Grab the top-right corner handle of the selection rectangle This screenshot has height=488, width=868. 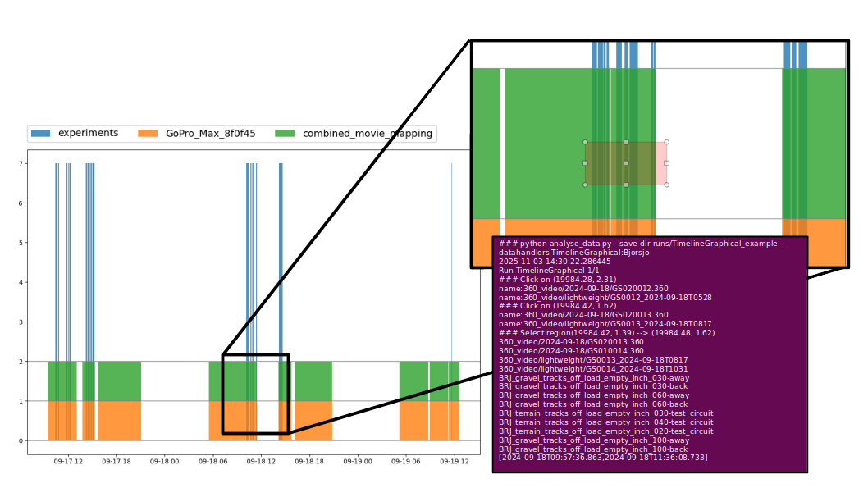(666, 142)
